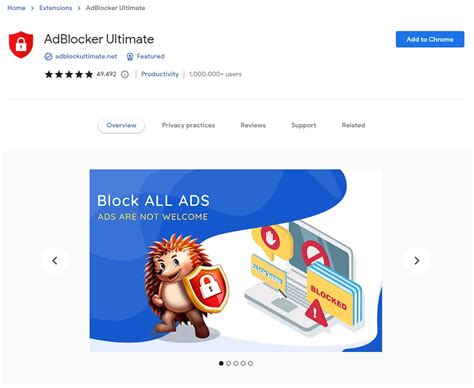The width and height of the screenshot is (474, 388).
Task: Click the five-star rating icons
Action: 69,74
